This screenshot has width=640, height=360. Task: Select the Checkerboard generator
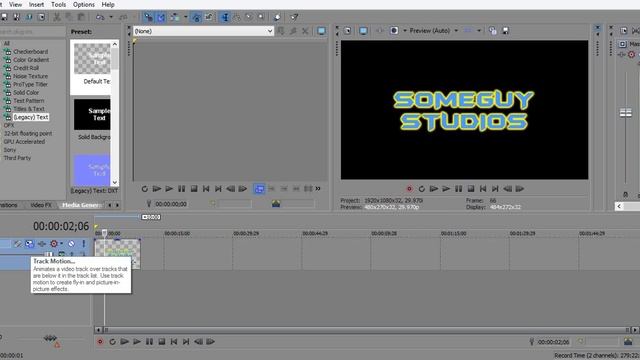pyautogui.click(x=30, y=52)
